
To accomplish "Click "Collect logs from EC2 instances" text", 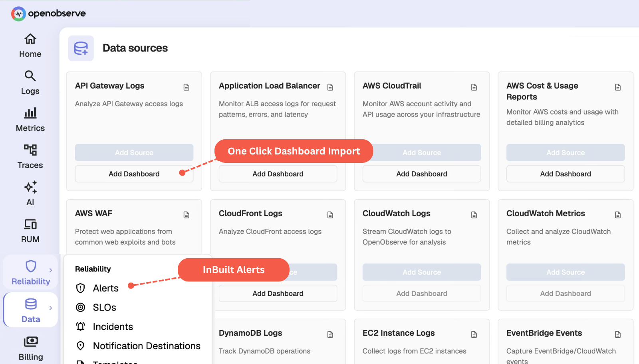I will pos(415,351).
